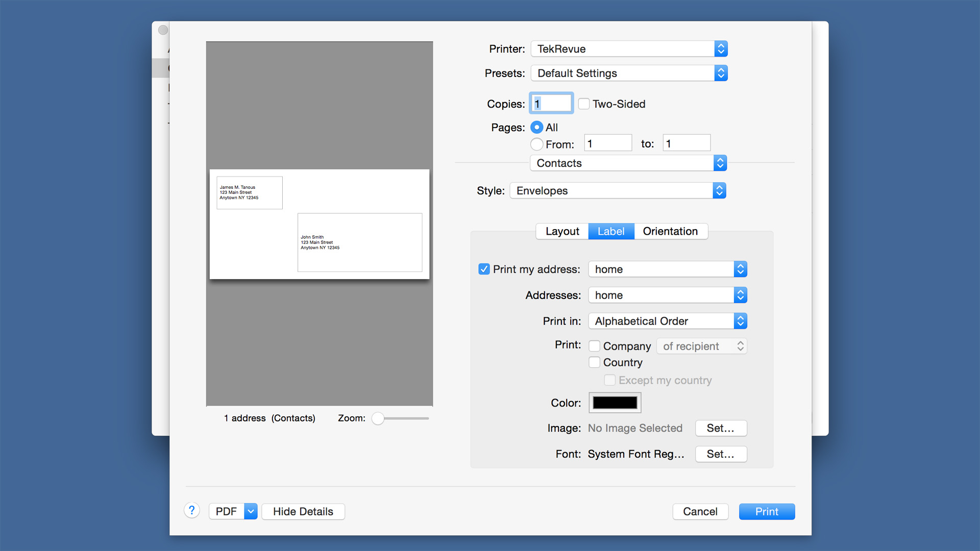Open the PDF options arrow menu
The image size is (980, 551).
coord(251,511)
